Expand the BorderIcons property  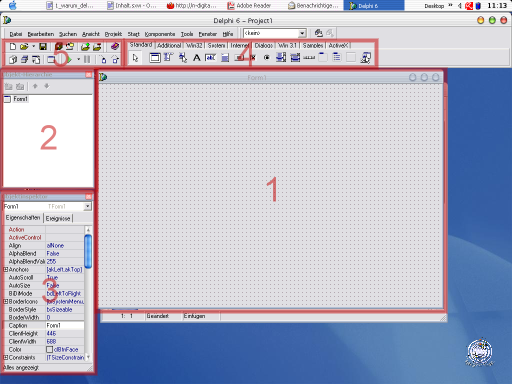coord(6,301)
